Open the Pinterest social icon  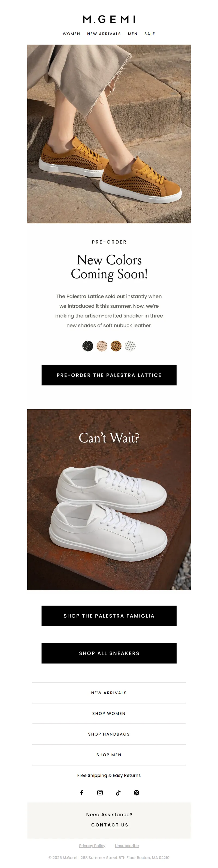click(136, 792)
